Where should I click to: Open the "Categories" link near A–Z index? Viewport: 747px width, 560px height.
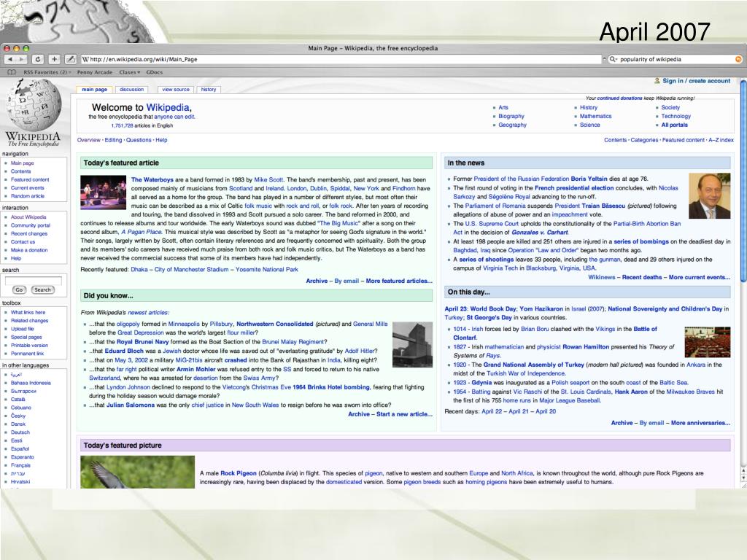click(x=644, y=140)
